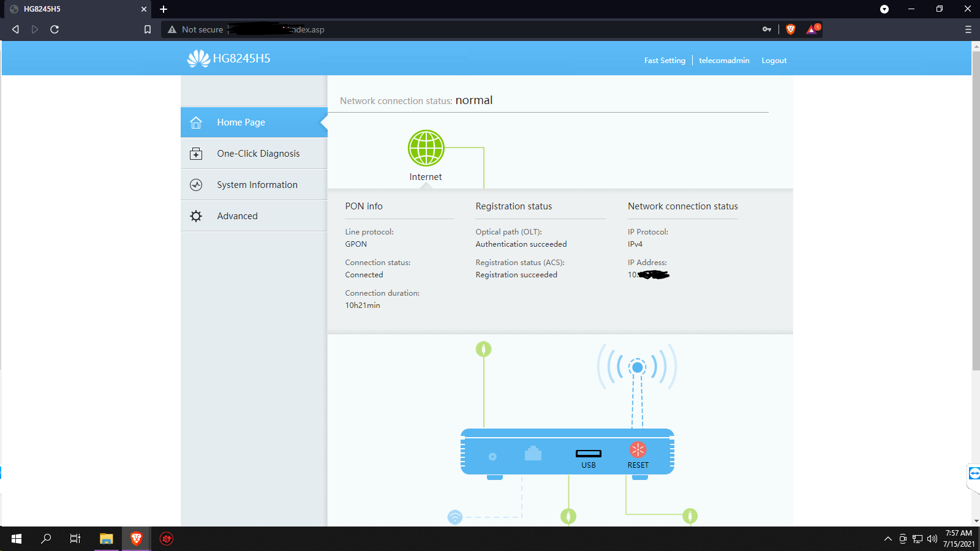Click the green node below the USB port
The image size is (980, 551).
pyautogui.click(x=568, y=517)
